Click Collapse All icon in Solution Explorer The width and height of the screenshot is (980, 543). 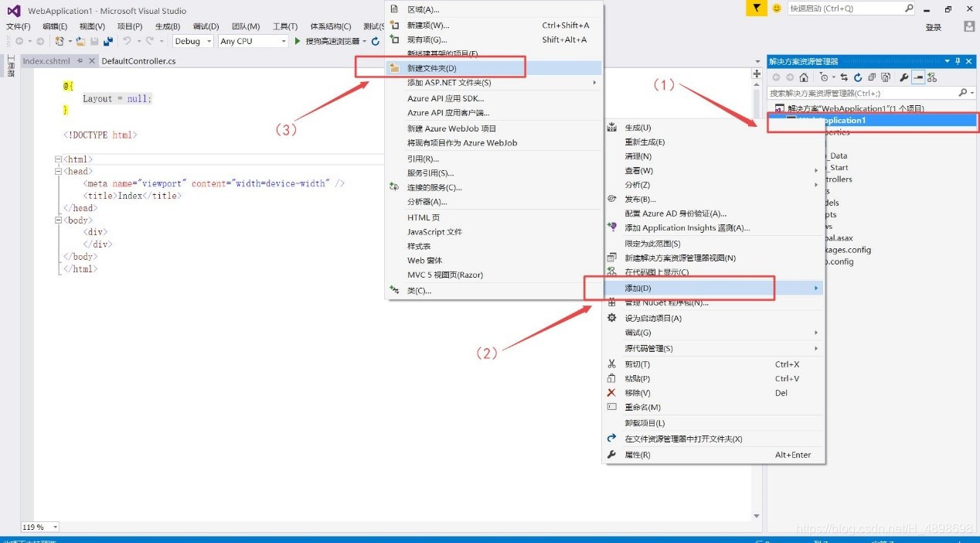(x=872, y=77)
